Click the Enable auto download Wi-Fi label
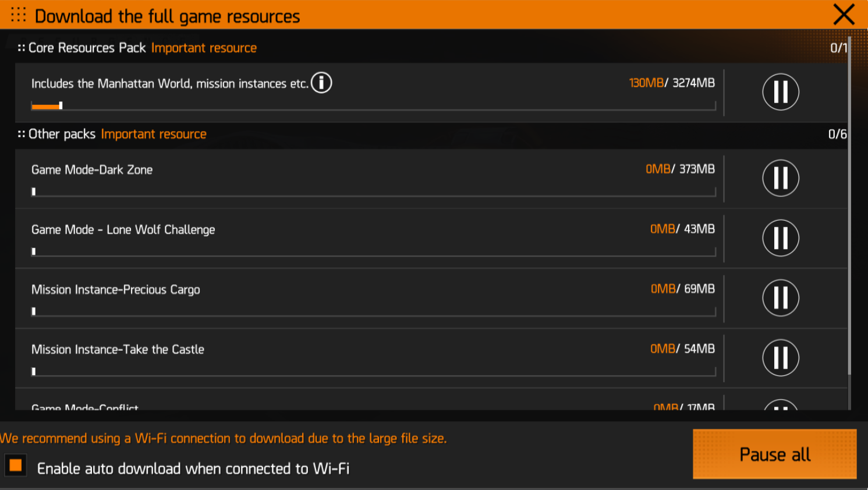868x490 pixels. [x=193, y=469]
